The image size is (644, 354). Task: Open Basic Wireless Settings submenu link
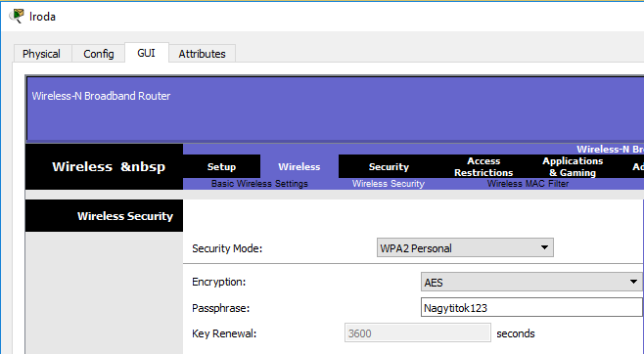tap(259, 184)
